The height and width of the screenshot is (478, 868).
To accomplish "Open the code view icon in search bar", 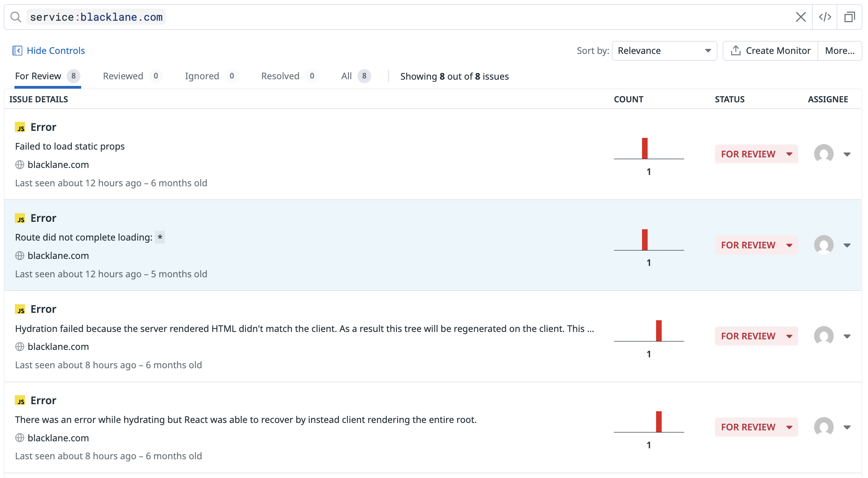I will (x=825, y=17).
